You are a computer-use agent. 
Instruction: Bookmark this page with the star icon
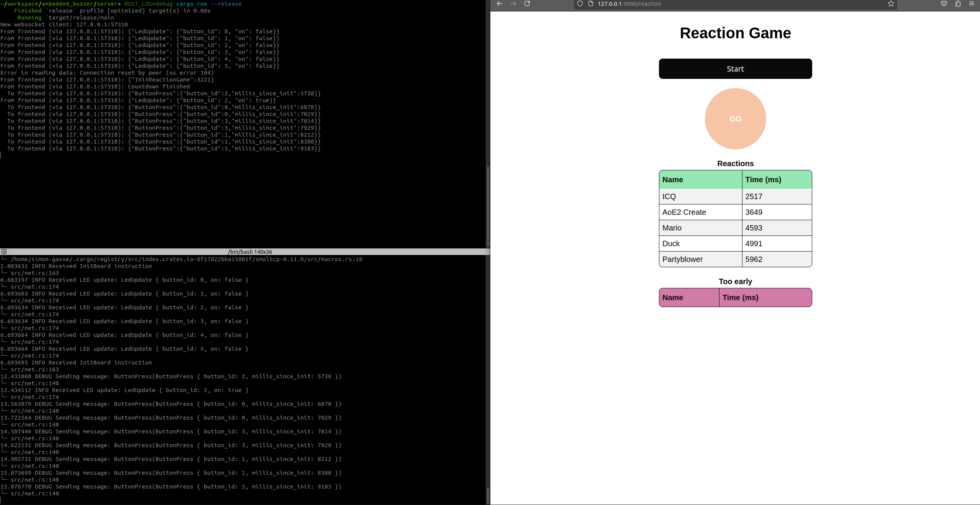tap(891, 4)
